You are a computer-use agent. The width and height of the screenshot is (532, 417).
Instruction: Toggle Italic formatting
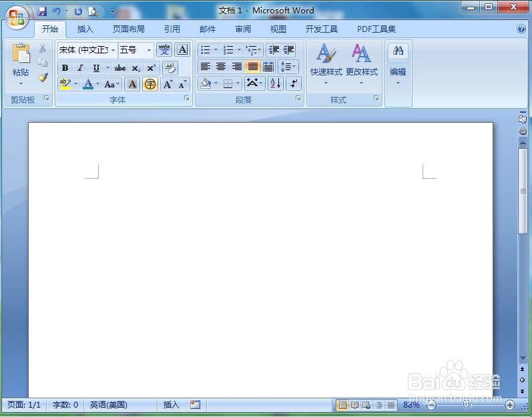(x=80, y=68)
